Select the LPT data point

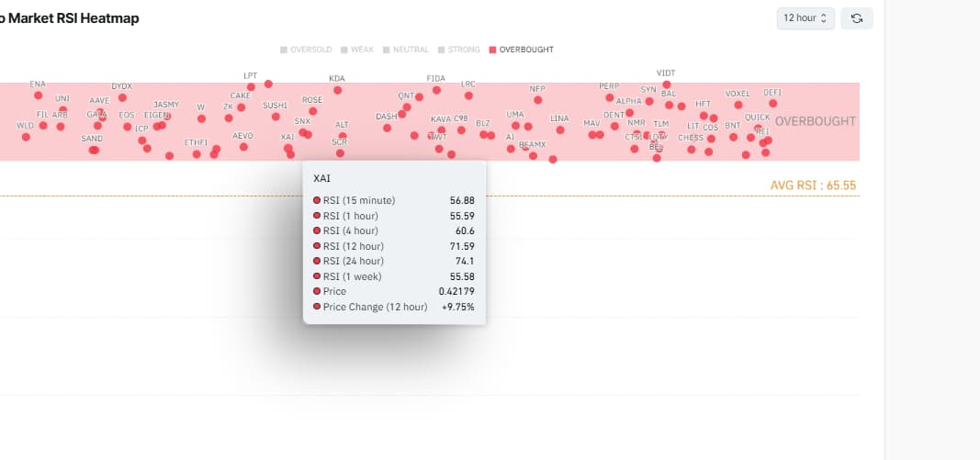(x=251, y=87)
